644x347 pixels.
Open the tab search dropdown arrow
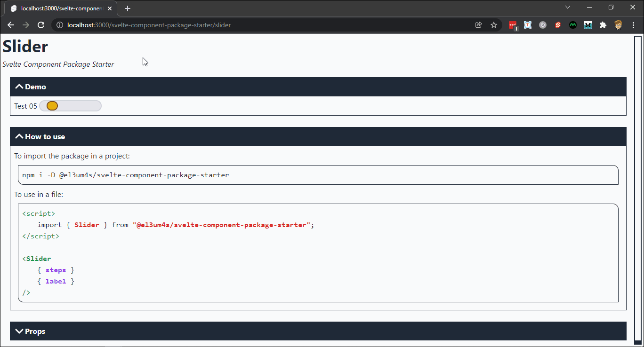pos(568,7)
